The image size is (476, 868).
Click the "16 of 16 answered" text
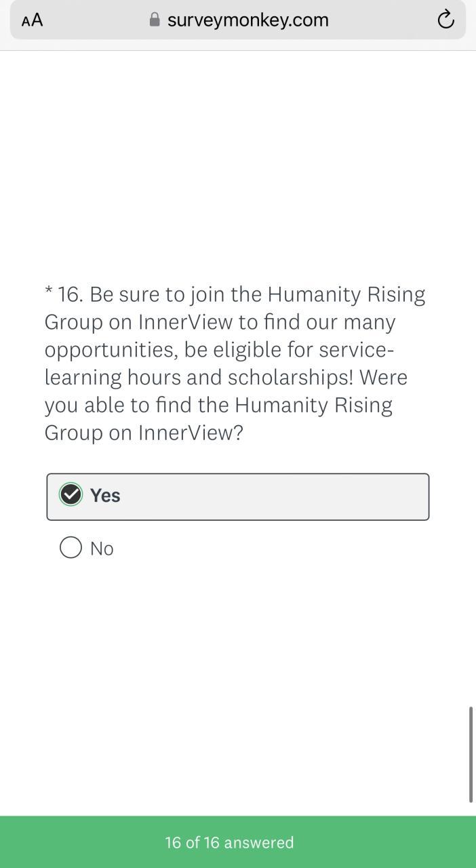(229, 842)
